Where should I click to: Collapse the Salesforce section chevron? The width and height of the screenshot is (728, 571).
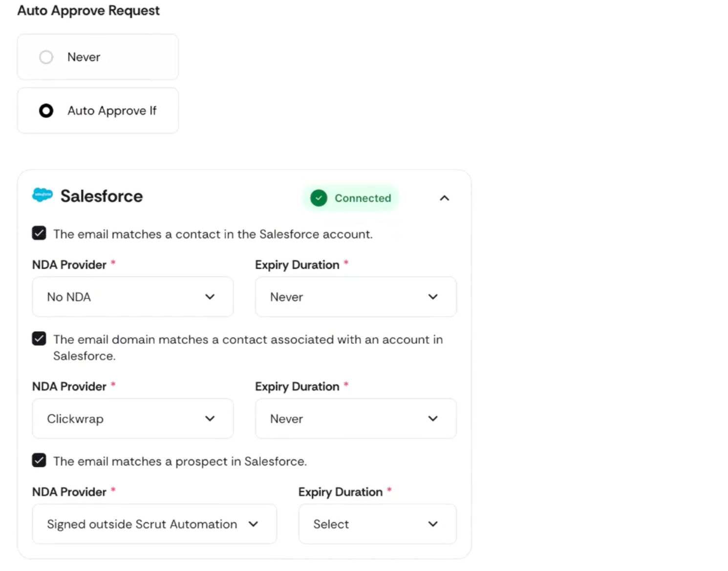click(444, 198)
